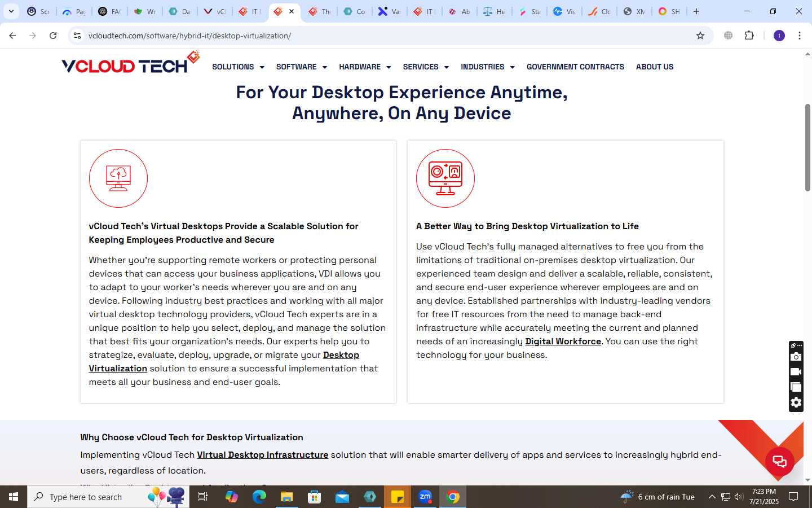Click the vCloud Tech logo
This screenshot has height=508, width=812.
pyautogui.click(x=130, y=63)
